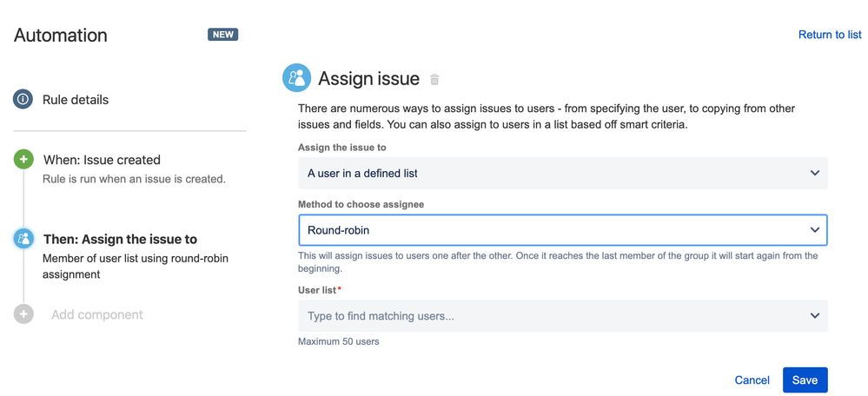Click the green Issue created trigger icon

pos(23,160)
